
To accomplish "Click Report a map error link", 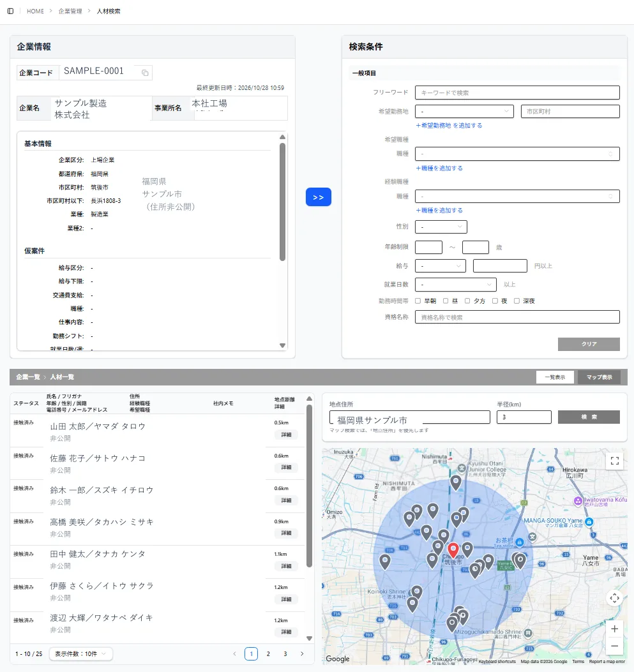I will point(607,662).
